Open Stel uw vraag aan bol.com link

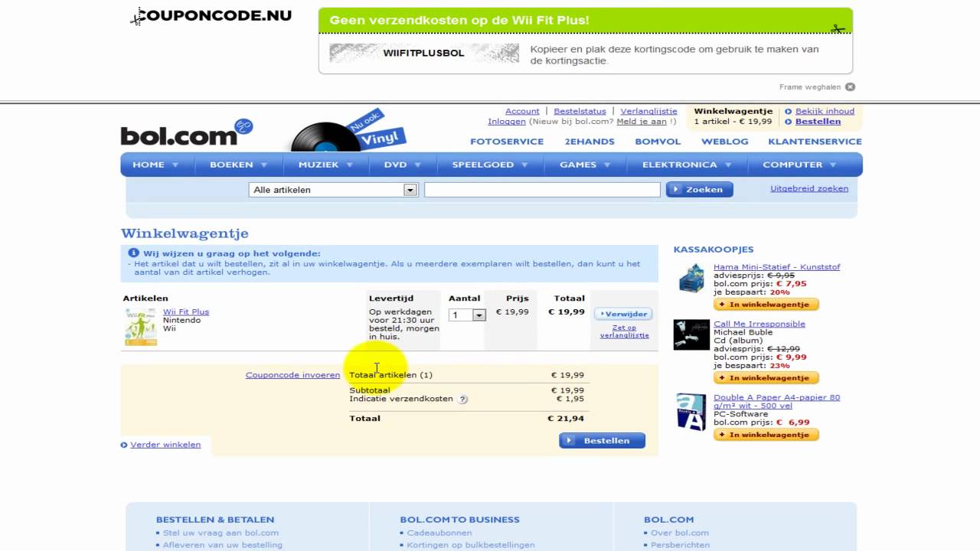[220, 533]
